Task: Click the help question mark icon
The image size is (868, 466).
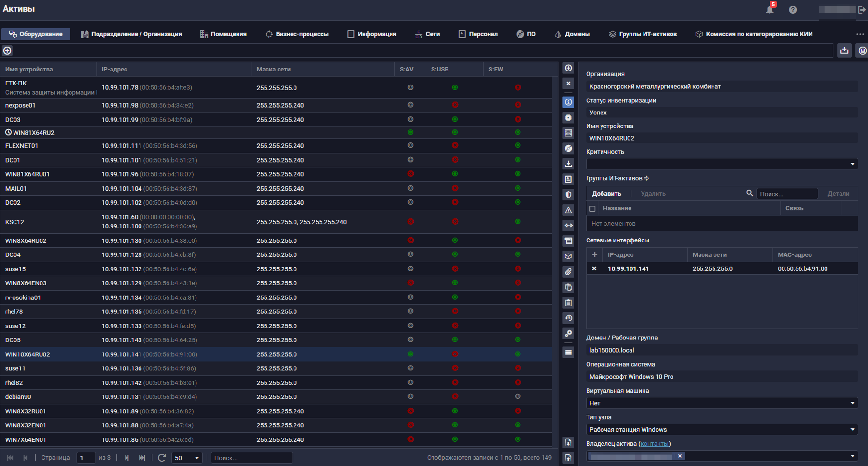Action: 793,10
